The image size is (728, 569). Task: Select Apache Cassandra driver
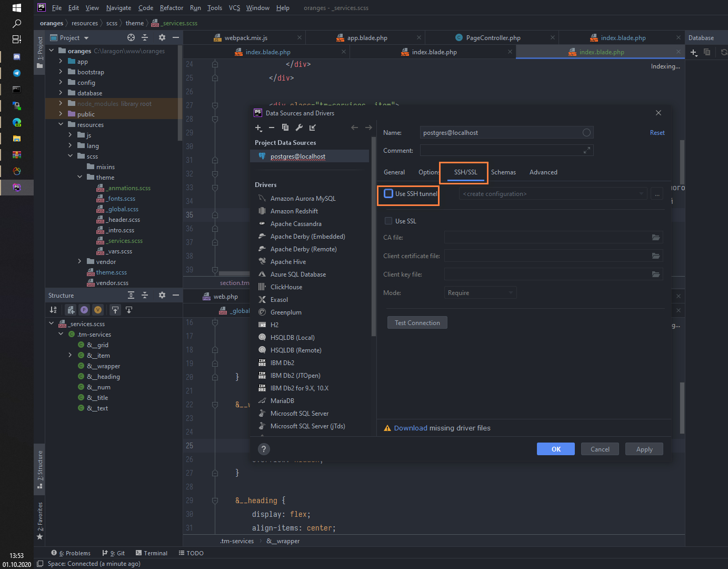coord(296,224)
